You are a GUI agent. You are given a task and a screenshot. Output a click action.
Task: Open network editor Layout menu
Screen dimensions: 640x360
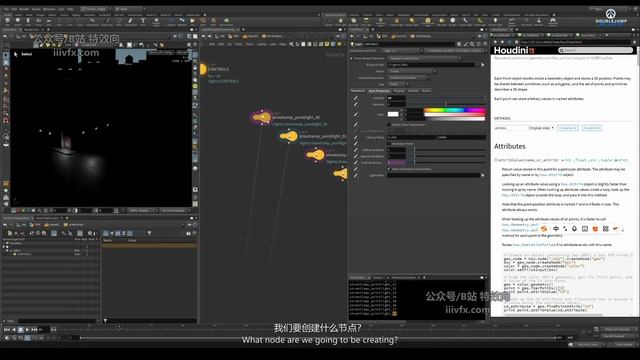[x=261, y=44]
